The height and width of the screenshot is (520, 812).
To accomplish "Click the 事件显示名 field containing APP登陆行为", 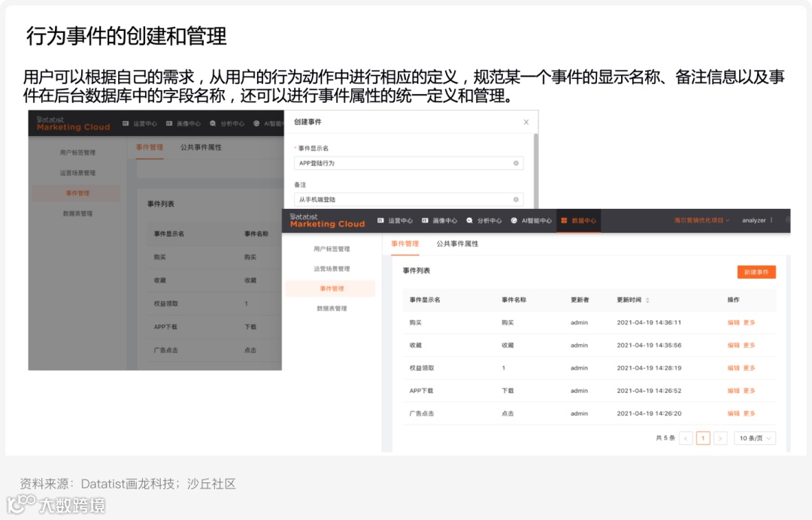I will 408,163.
